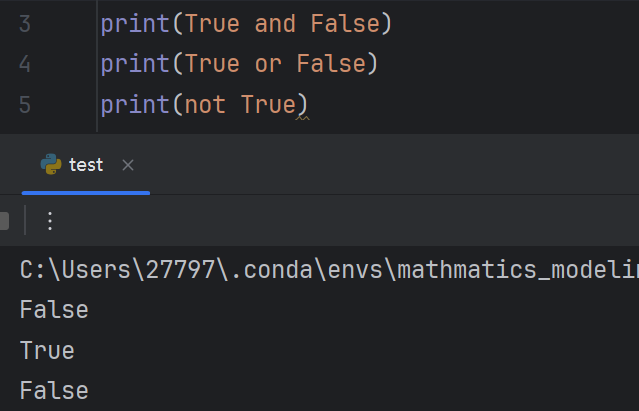Viewport: 639px width, 411px height.
Task: Click the Python icon on the test tab
Action: pyautogui.click(x=51, y=164)
